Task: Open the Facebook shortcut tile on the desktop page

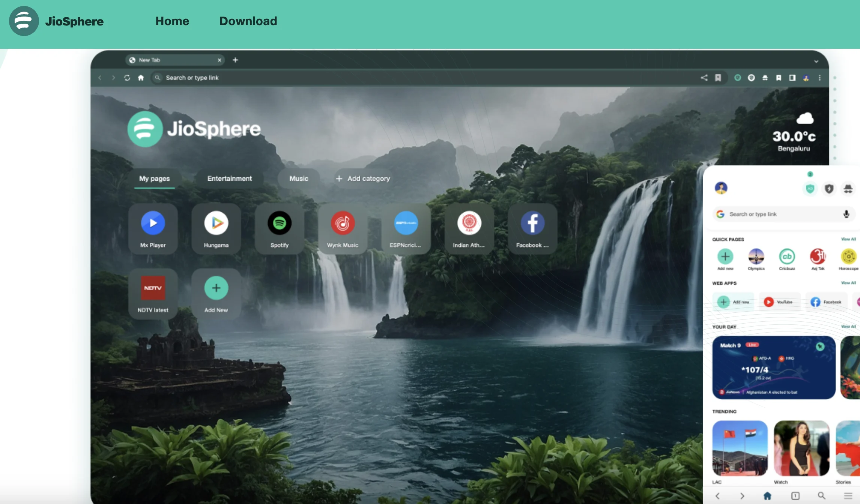Action: coord(532,228)
